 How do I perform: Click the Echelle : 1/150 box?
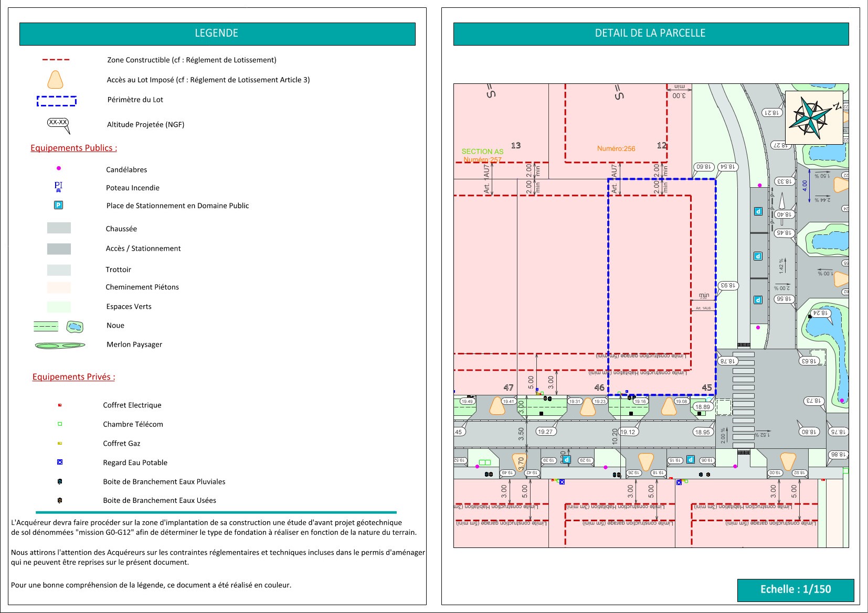tap(795, 589)
